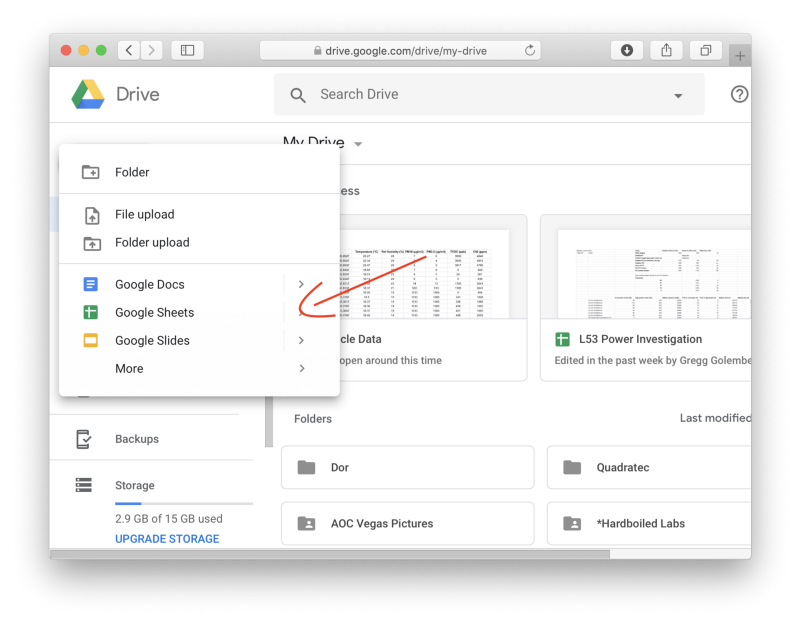Click the Safari back arrow
The width and height of the screenshot is (800, 624).
point(129,50)
